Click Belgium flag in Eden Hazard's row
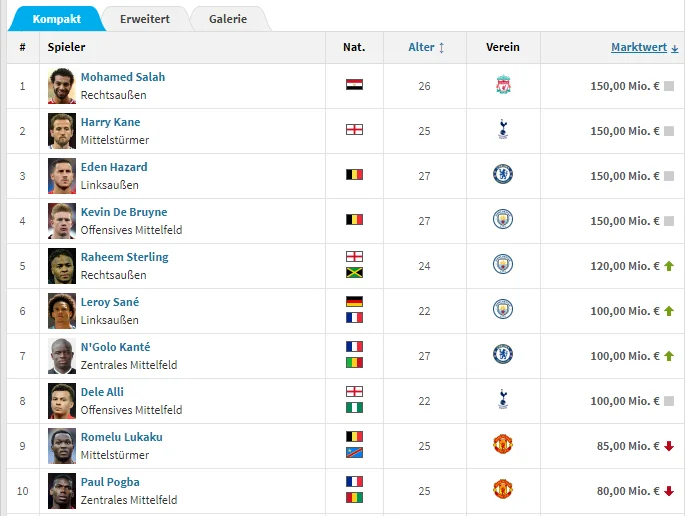The image size is (685, 516). 354,175
